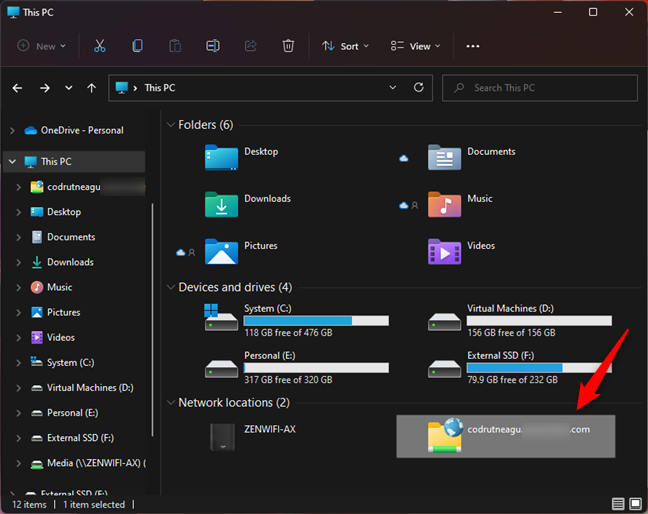Click the Copy icon in toolbar

tap(138, 46)
